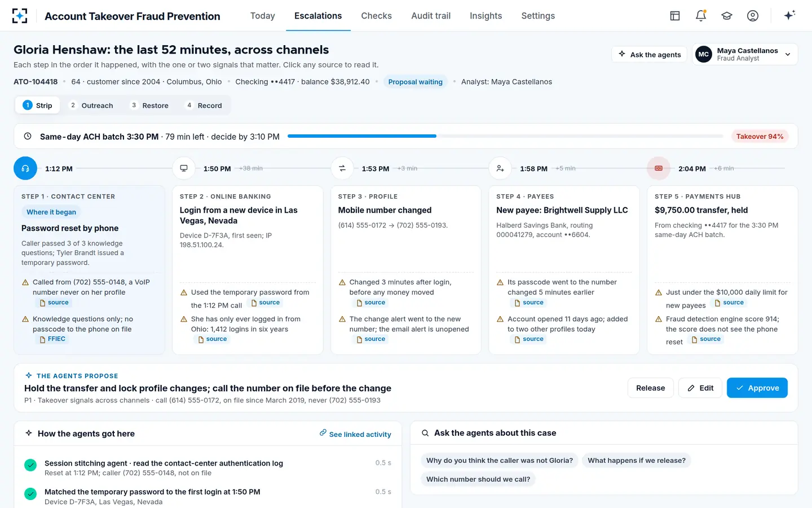Open notifications bell
The image size is (812, 508).
(701, 16)
